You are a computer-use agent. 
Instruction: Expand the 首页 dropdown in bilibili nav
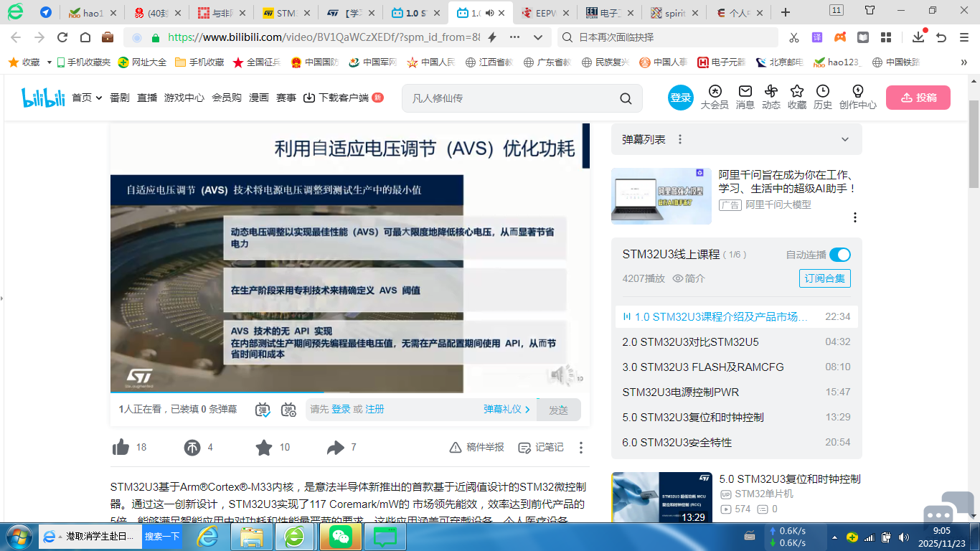click(x=99, y=98)
